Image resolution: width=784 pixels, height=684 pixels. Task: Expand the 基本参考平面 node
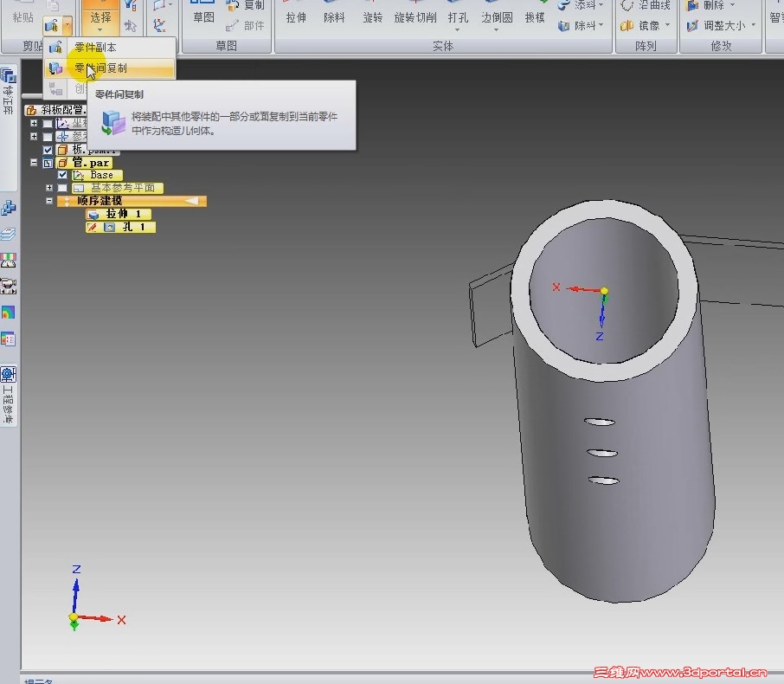click(x=49, y=188)
